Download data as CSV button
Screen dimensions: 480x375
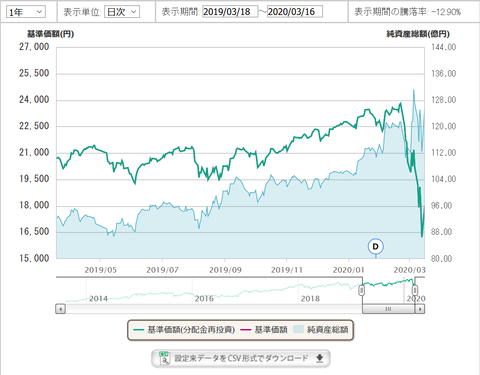[241, 358]
